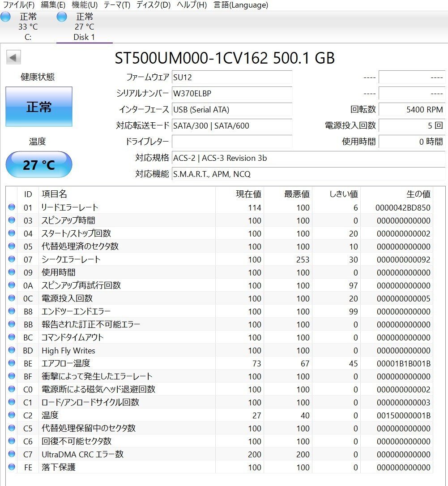Click status dot for BD High Fly Writes
The image size is (448, 486).
point(12,350)
